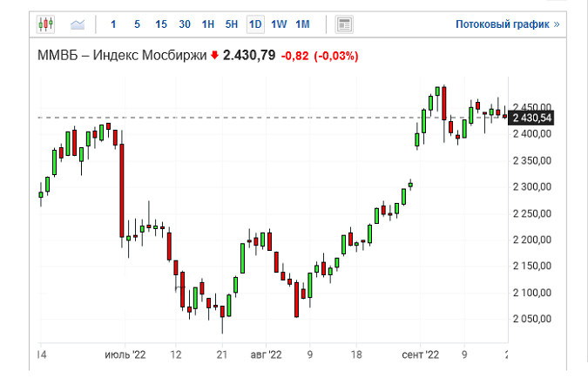Choose the 30-minute interval
This screenshot has width=588, height=378.
tap(185, 24)
